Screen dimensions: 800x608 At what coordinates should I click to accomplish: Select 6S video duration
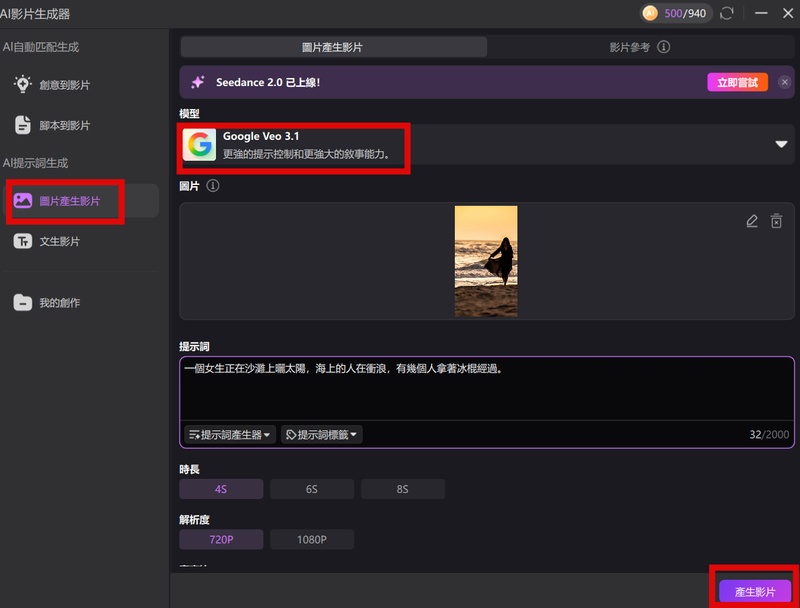click(312, 489)
